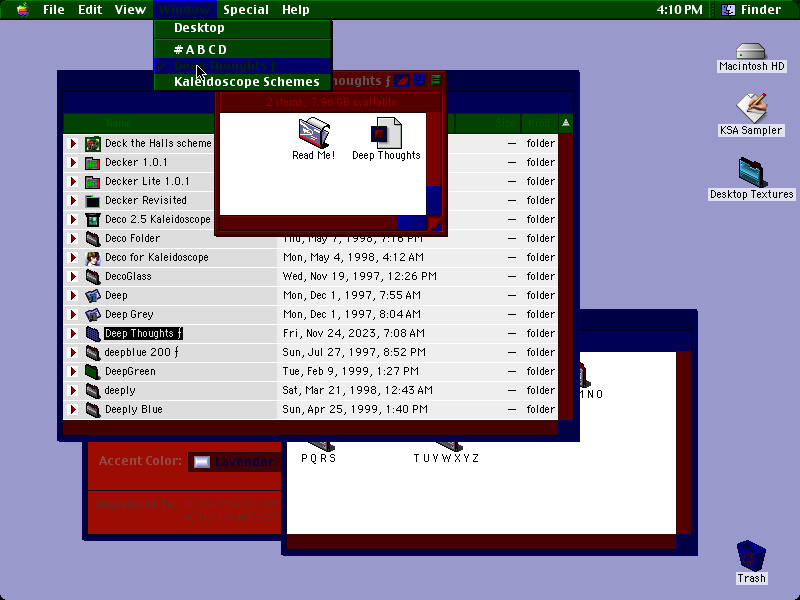
Task: Click the Deco for Kaleidoscope folder icon
Action: (x=92, y=258)
